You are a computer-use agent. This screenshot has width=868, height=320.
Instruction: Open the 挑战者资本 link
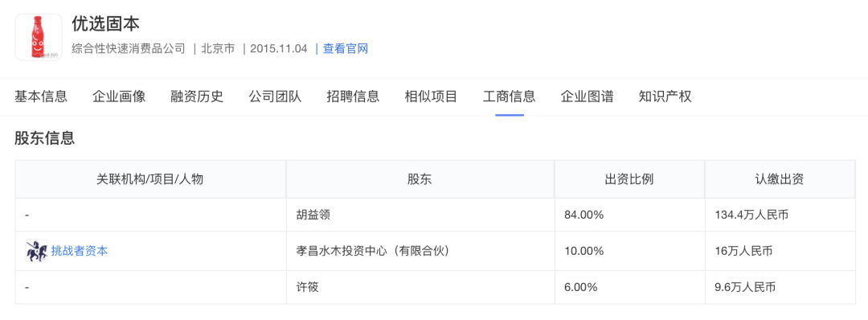[x=79, y=251]
